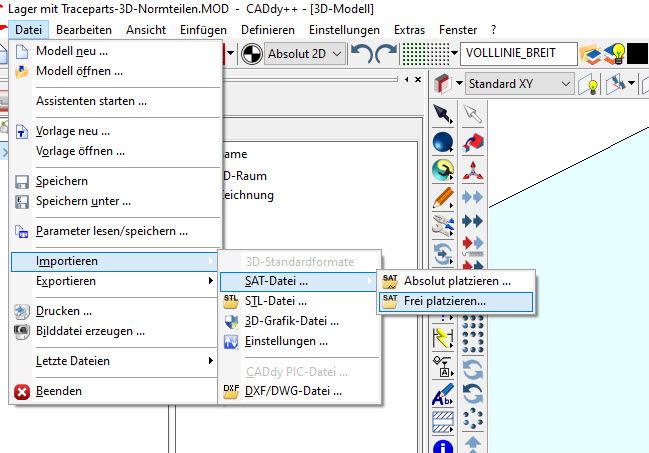
Task: Select Vorlage öffnen menu entry
Action: [114, 151]
